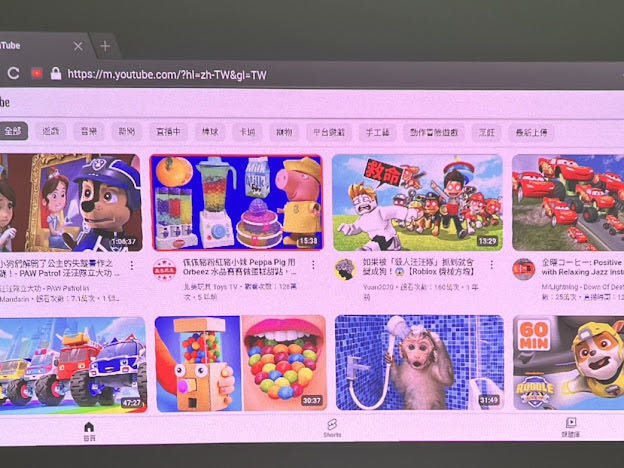Screen dimensions: 624x468
Task: Click the 1:06:37 duration badge
Action: [x=124, y=242]
